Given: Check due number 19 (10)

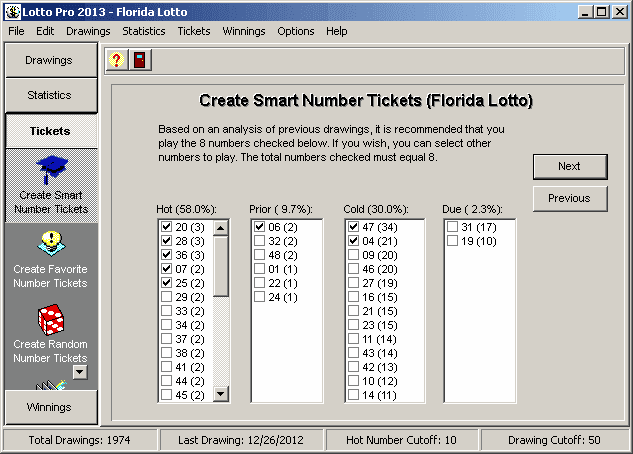Looking at the screenshot, I should point(453,241).
